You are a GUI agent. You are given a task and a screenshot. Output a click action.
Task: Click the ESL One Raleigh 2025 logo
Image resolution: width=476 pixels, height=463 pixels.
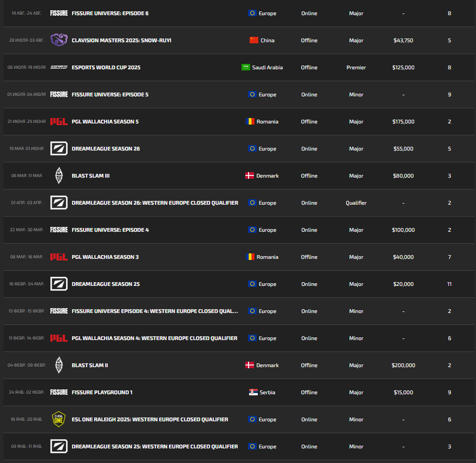(58, 419)
